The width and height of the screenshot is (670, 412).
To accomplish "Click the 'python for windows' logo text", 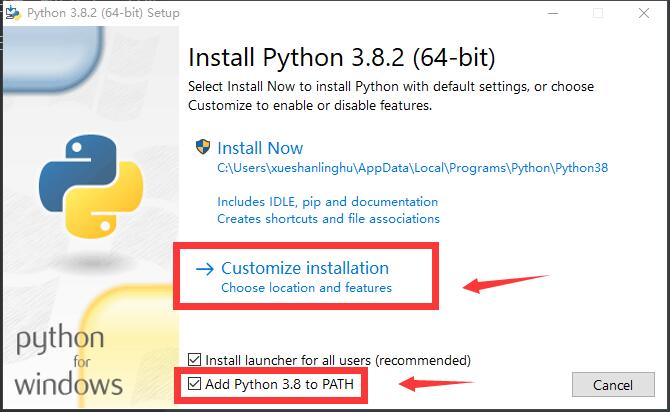I will [68, 360].
